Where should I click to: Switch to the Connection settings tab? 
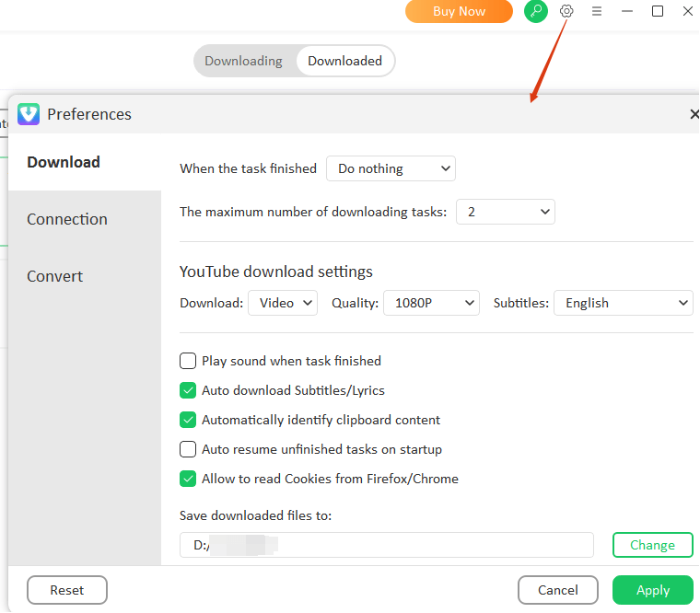[67, 219]
